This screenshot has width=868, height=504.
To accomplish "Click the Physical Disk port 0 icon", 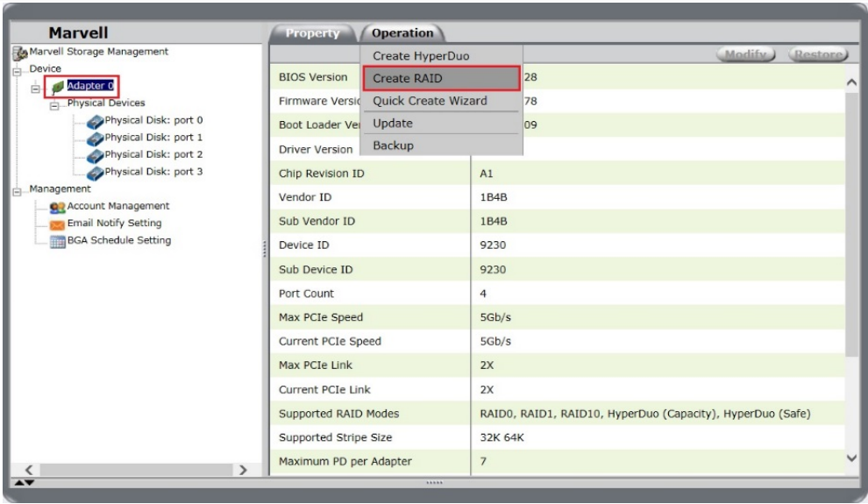I will [x=95, y=121].
